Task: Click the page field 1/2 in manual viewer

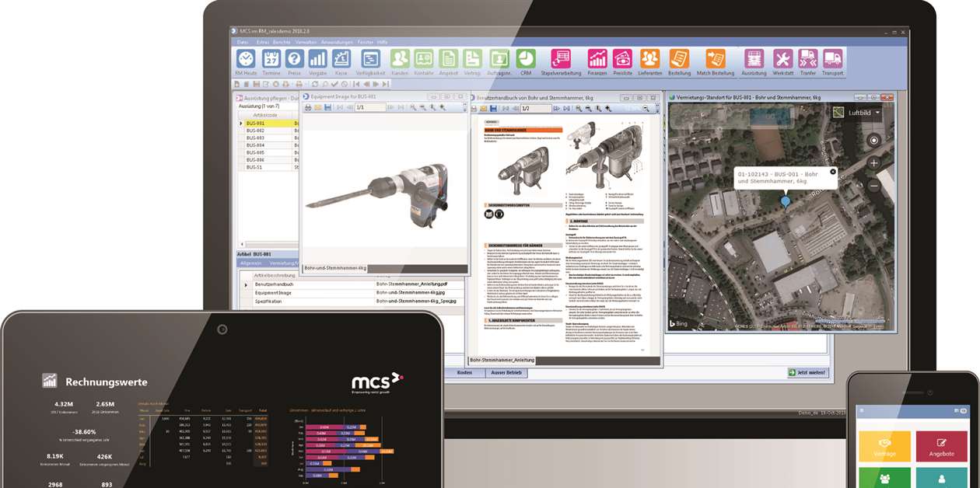Action: click(537, 109)
